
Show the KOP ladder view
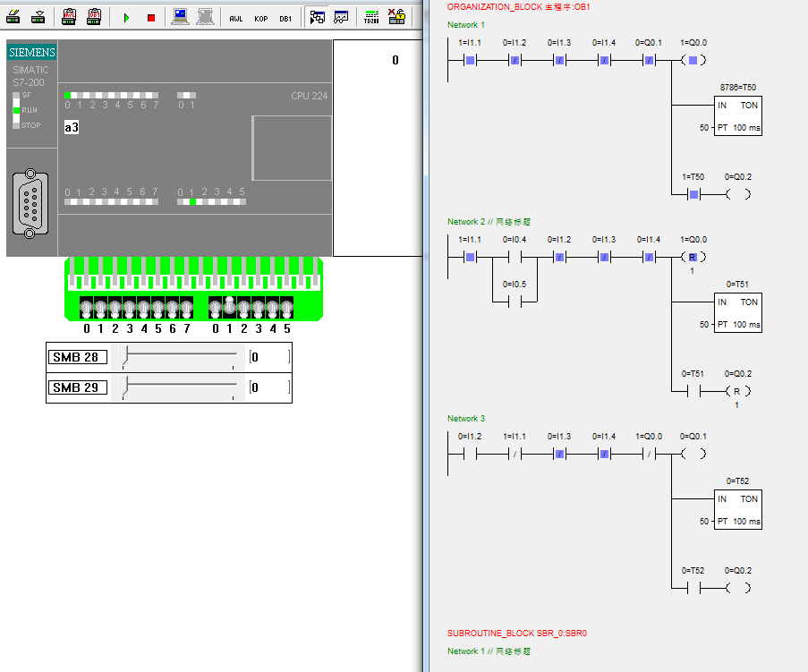pos(260,17)
